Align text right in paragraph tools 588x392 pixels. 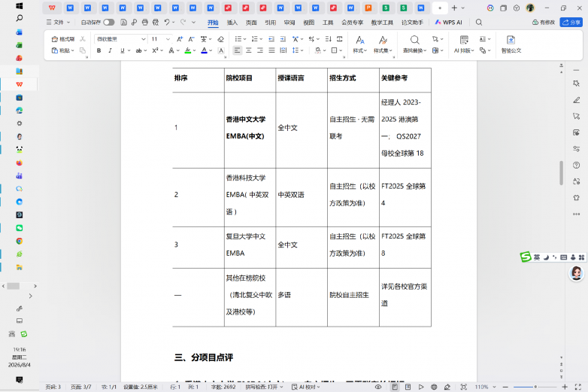260,50
